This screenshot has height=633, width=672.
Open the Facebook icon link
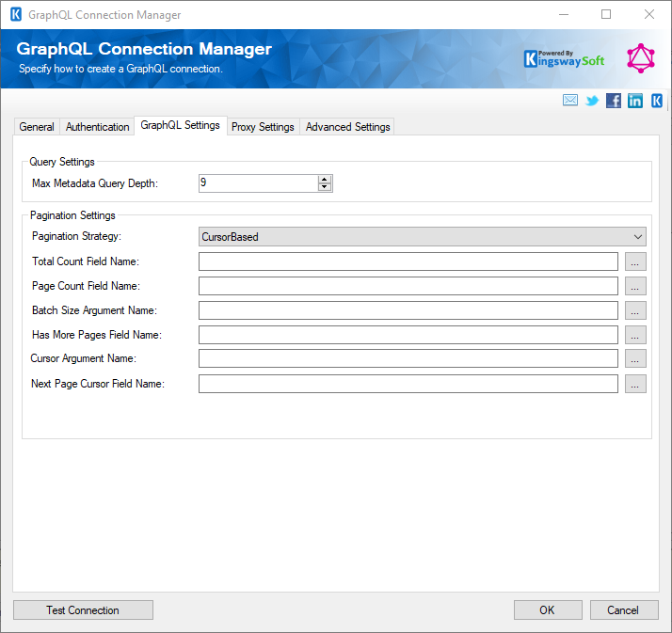[614, 101]
